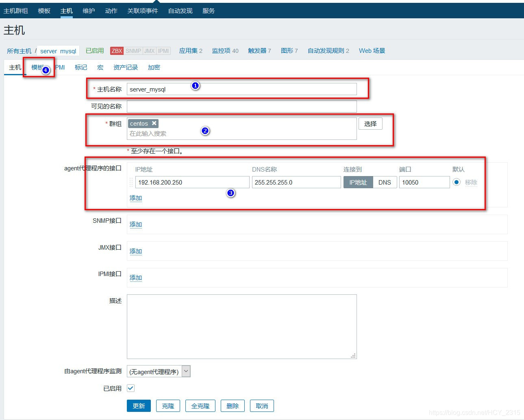Click the description textarea resize grip

(353, 355)
